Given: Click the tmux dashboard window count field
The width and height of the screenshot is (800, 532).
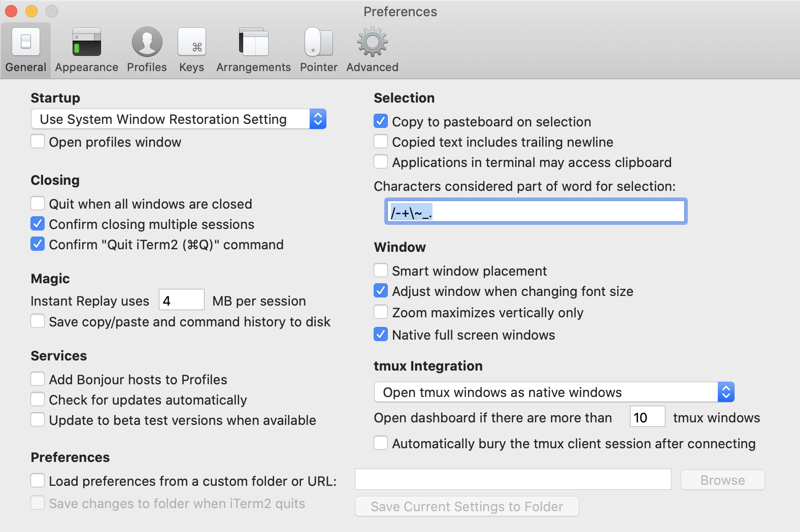Looking at the screenshot, I should click(x=647, y=417).
